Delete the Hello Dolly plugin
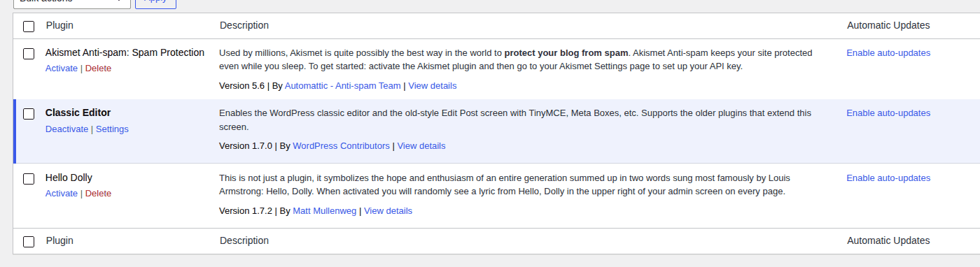The height and width of the screenshot is (267, 980). [x=98, y=193]
